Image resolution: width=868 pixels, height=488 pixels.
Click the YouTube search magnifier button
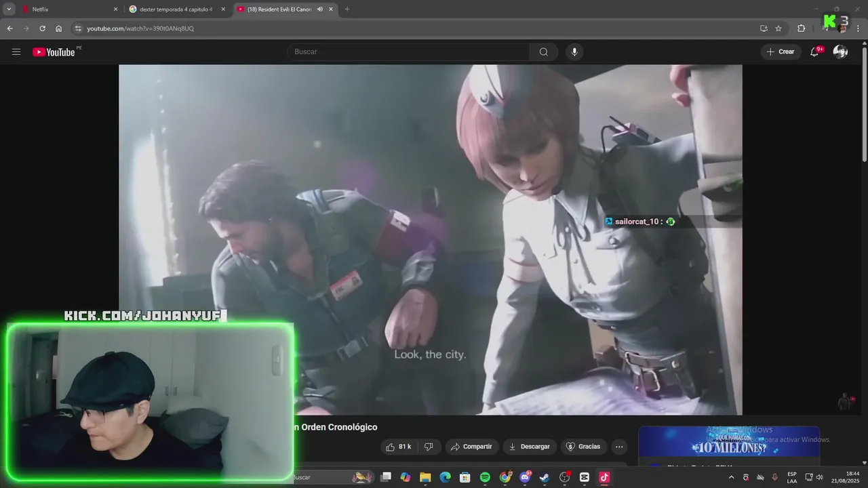click(544, 52)
